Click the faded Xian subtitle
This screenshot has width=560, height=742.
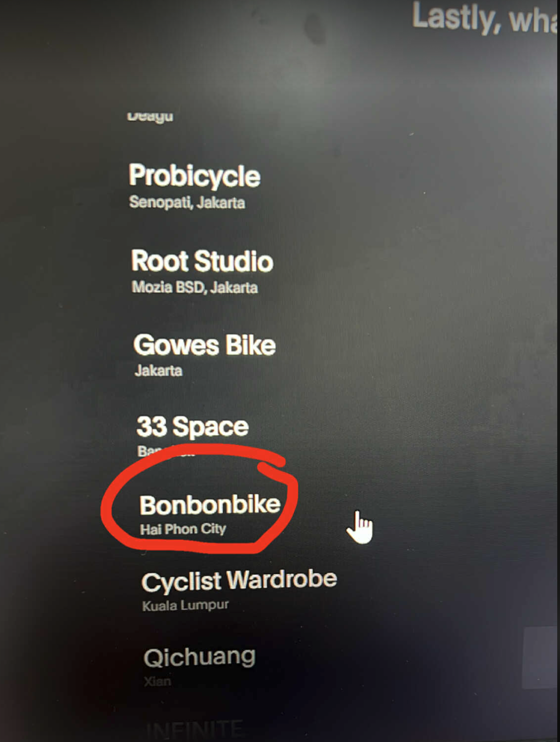point(158,681)
